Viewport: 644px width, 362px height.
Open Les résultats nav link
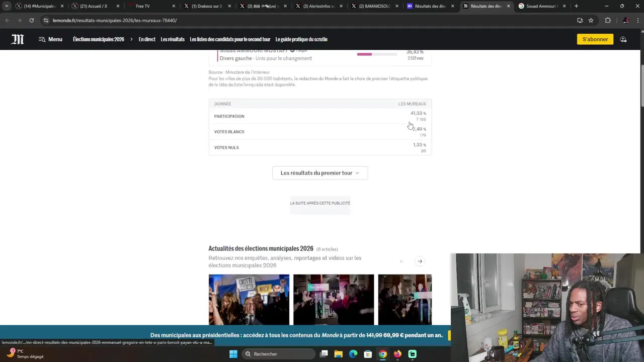[173, 39]
